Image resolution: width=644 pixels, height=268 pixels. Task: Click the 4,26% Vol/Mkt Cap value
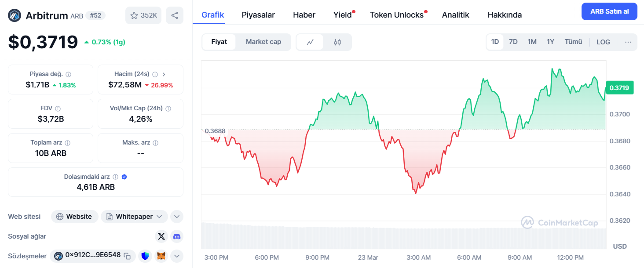pos(140,119)
